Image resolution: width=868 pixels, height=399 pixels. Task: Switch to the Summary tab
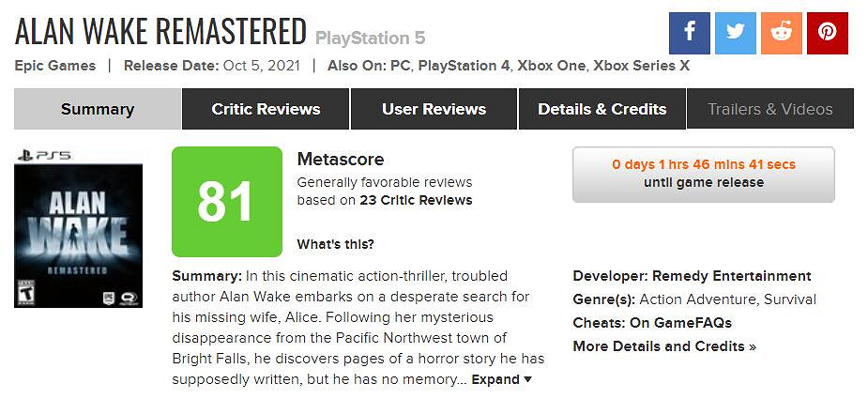(x=98, y=109)
